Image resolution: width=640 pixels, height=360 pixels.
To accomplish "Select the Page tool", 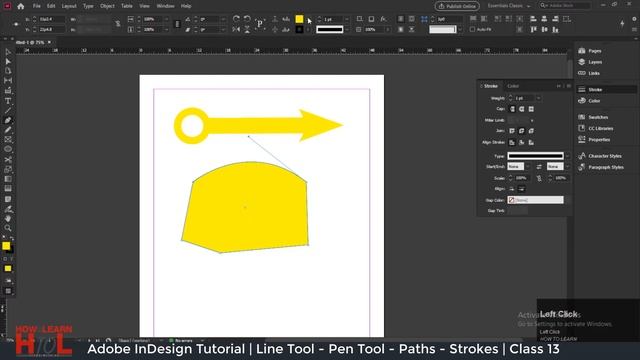I will tap(8, 71).
